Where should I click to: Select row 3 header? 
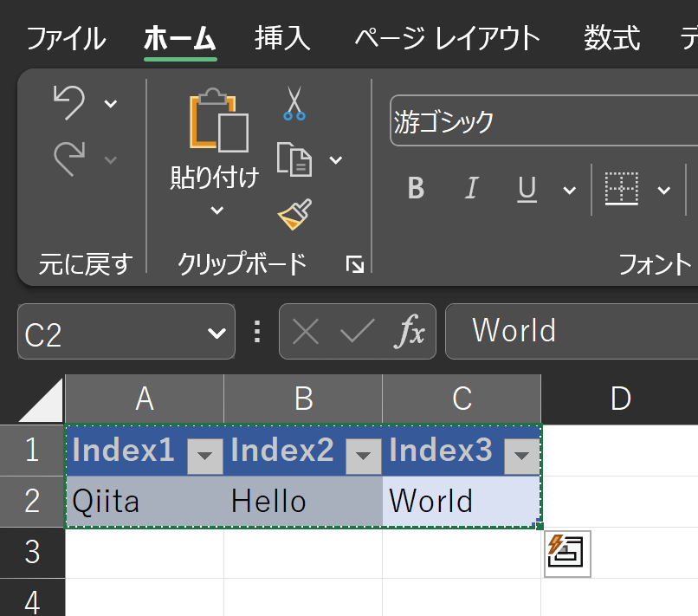point(32,553)
